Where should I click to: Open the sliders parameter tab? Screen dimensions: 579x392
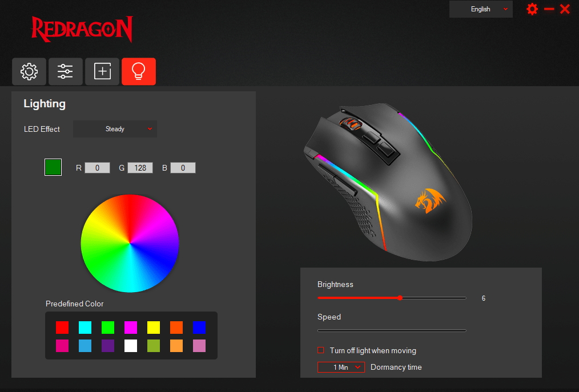[x=65, y=71]
